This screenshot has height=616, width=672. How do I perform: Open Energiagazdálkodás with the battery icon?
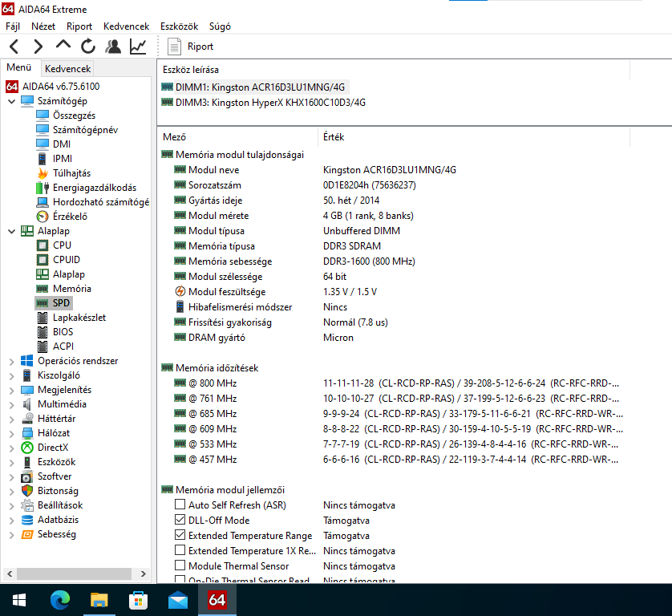pos(95,188)
